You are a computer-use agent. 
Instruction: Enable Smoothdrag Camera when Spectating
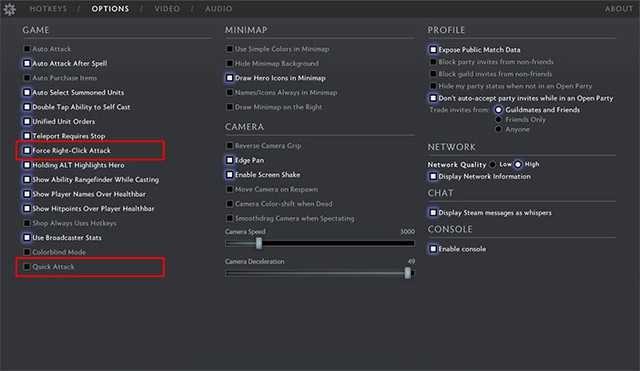[x=229, y=218]
